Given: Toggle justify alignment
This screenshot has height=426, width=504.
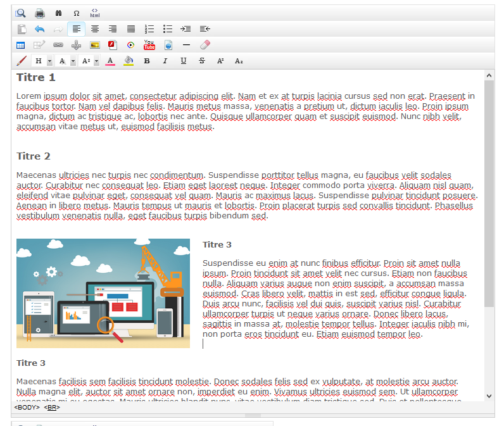Looking at the screenshot, I should click(x=131, y=29).
